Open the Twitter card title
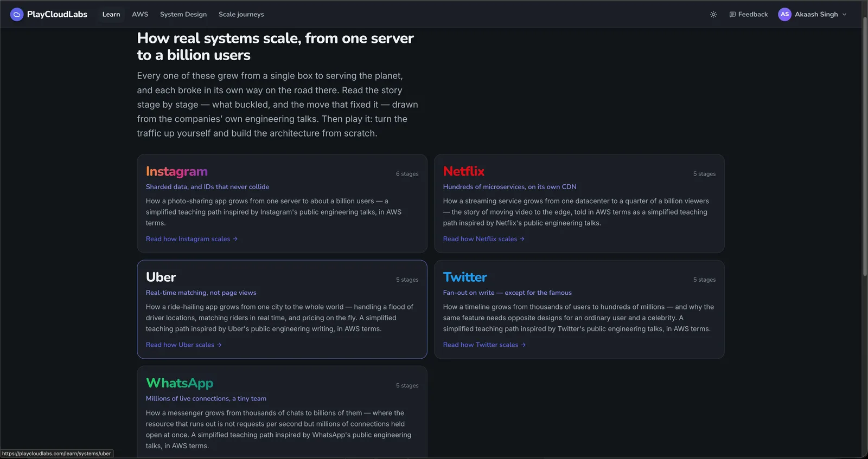This screenshot has width=868, height=459. pyautogui.click(x=465, y=277)
